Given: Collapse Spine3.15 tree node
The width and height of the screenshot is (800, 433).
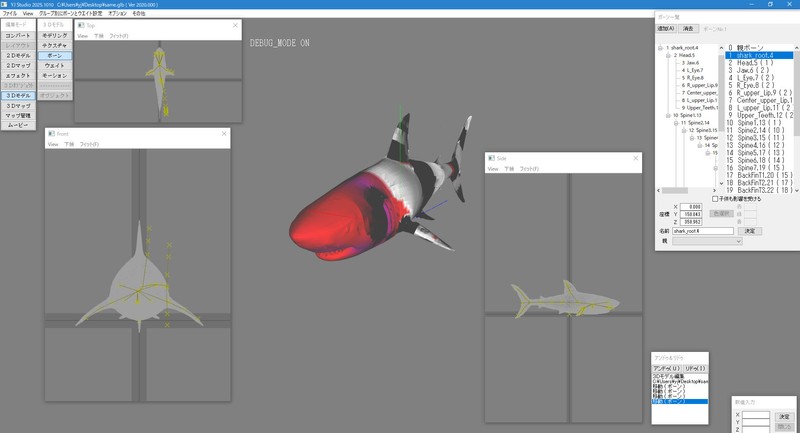Looking at the screenshot, I should [x=684, y=131].
